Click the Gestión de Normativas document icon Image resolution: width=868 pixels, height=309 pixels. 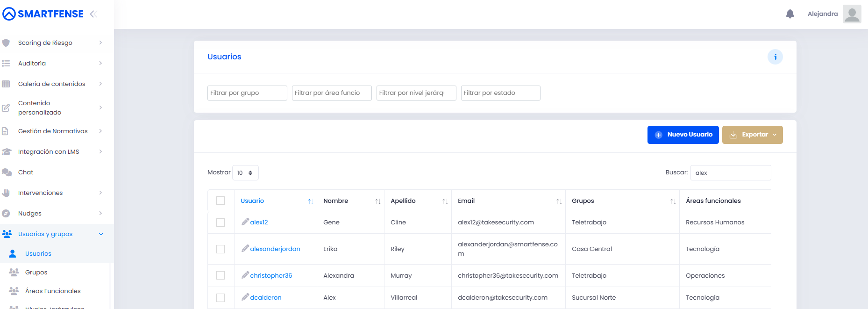tap(5, 131)
